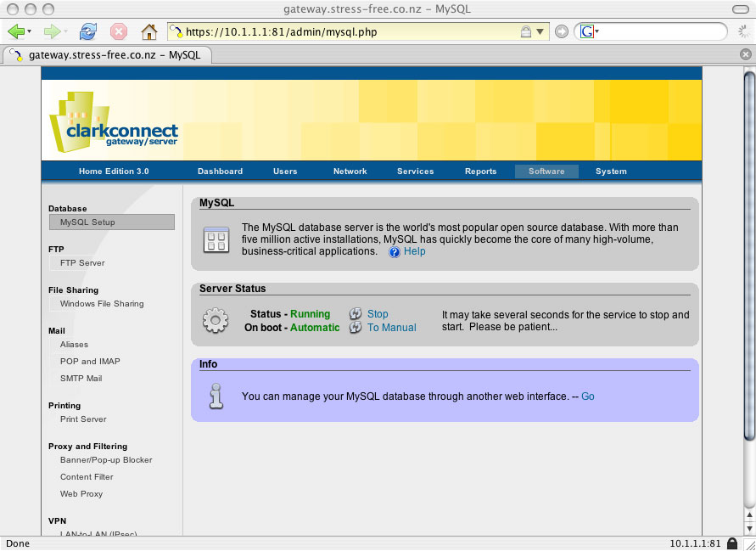Click the security padlock in status bar
This screenshot has height=551, width=756.
pyautogui.click(x=732, y=543)
